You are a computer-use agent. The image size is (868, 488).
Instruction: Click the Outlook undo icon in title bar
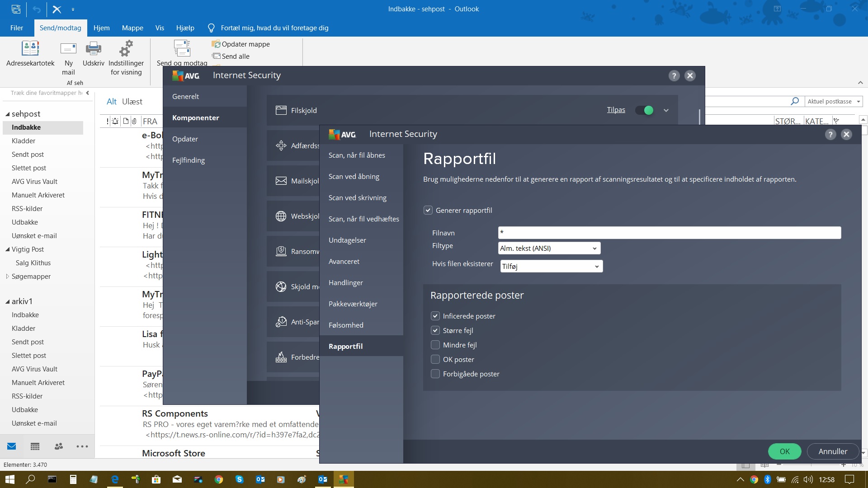[x=37, y=9]
